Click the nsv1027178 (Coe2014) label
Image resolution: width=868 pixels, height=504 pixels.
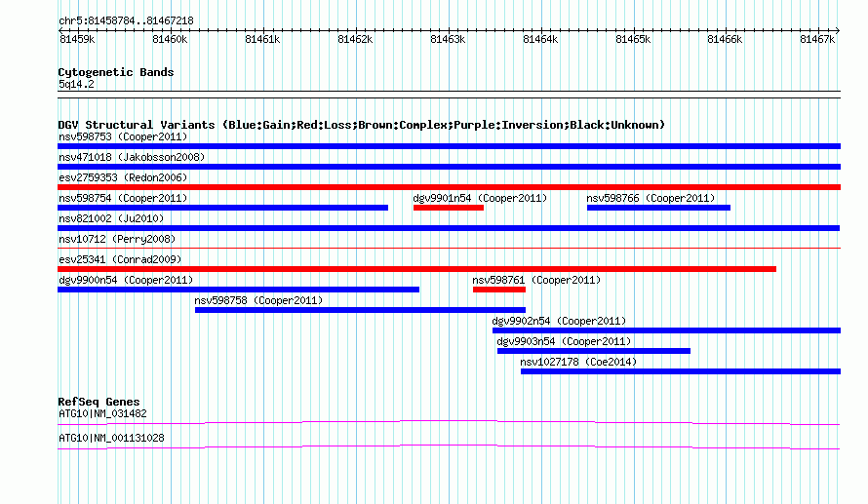click(x=578, y=362)
